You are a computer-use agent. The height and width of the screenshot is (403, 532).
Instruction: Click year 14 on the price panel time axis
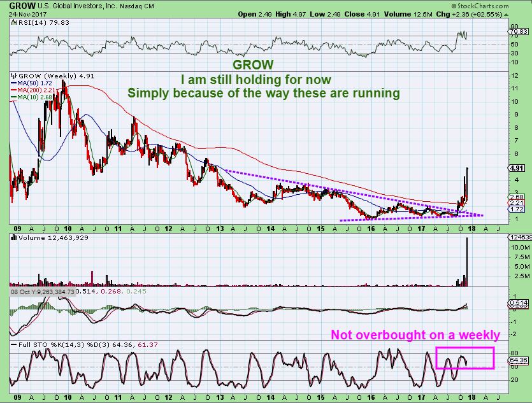pyautogui.click(x=270, y=229)
